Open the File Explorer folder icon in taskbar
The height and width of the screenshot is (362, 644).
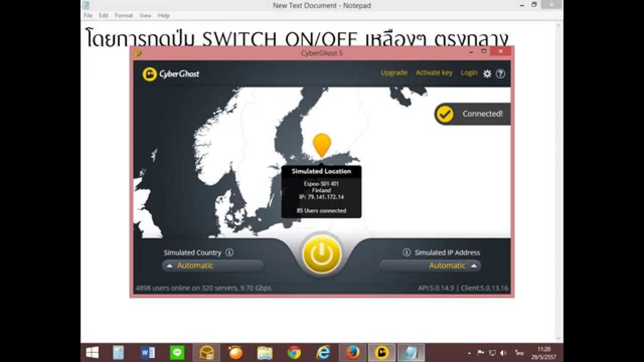click(265, 352)
